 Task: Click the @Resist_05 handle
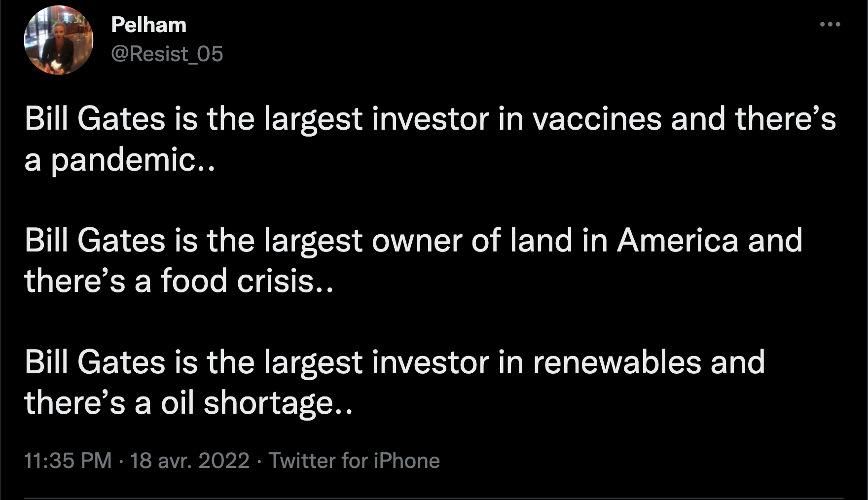pos(167,54)
